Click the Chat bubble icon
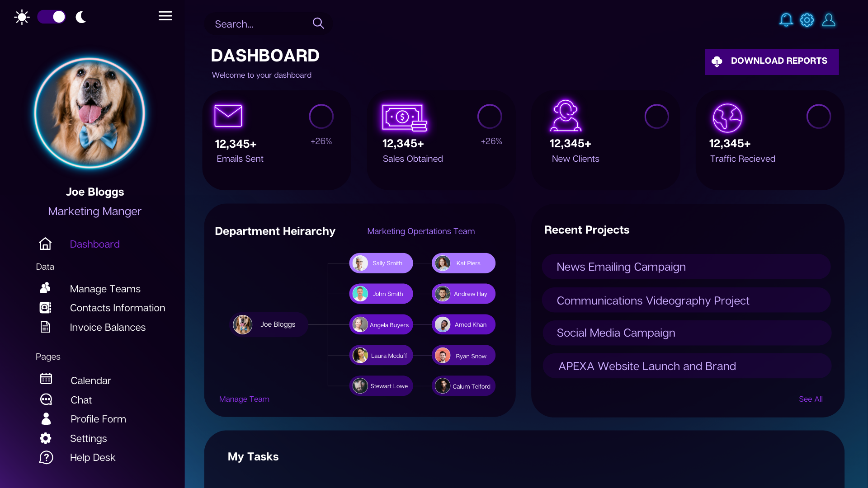 46,399
